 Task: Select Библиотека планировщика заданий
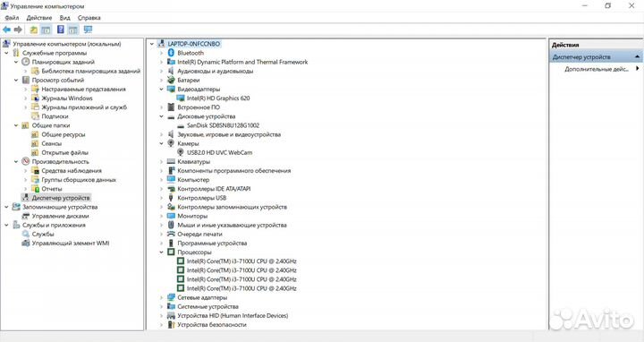coord(90,71)
